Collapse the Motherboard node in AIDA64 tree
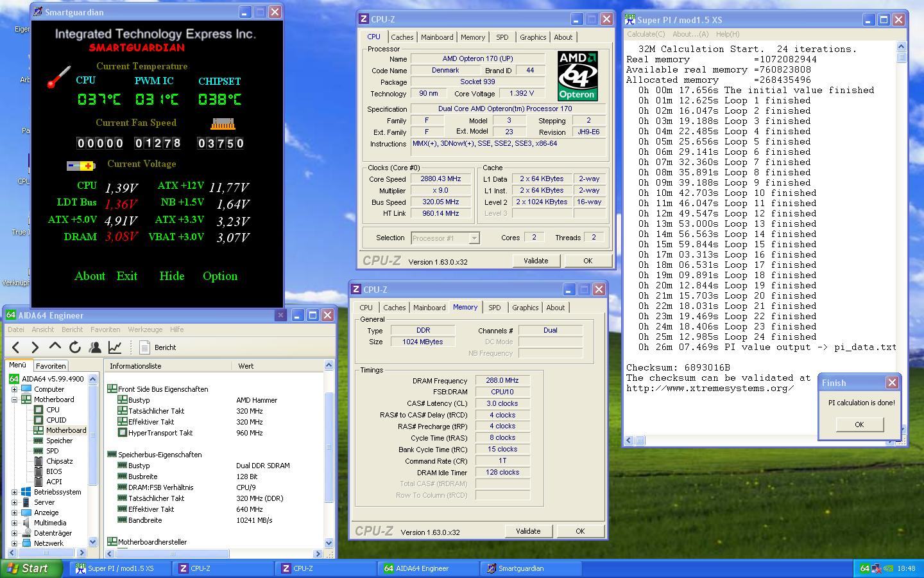Image resolution: width=924 pixels, height=578 pixels. pyautogui.click(x=14, y=399)
